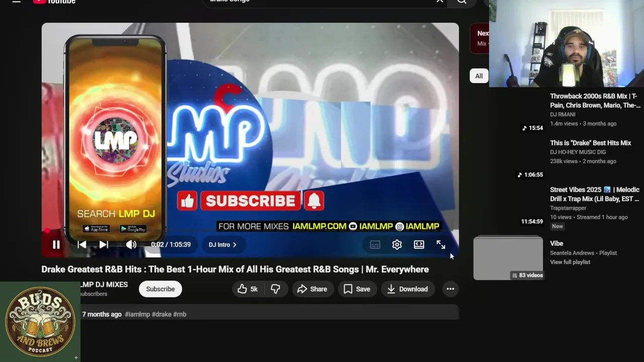The height and width of the screenshot is (362, 644).
Task: Go to the previous video
Action: pos(82,245)
